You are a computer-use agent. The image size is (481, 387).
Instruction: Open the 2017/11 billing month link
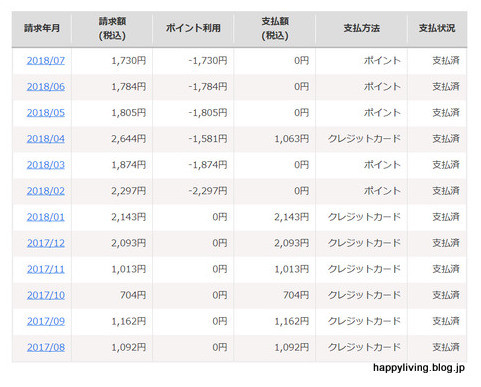[46, 269]
